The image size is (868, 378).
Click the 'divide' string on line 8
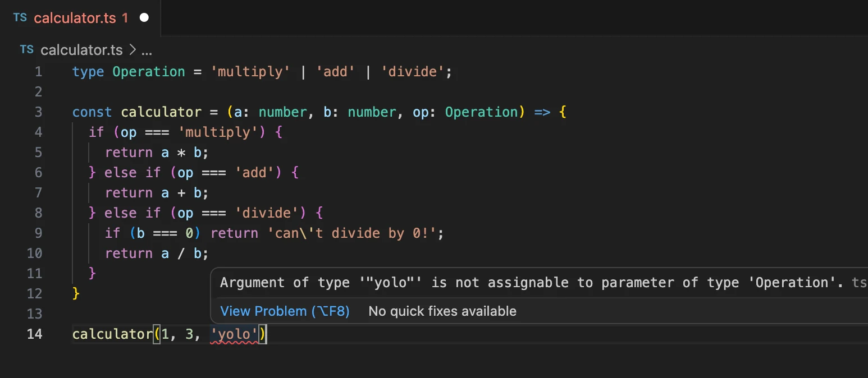point(267,213)
